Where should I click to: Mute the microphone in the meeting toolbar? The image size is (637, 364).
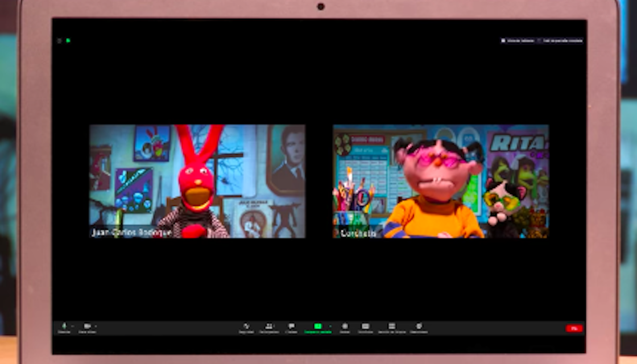tap(64, 327)
